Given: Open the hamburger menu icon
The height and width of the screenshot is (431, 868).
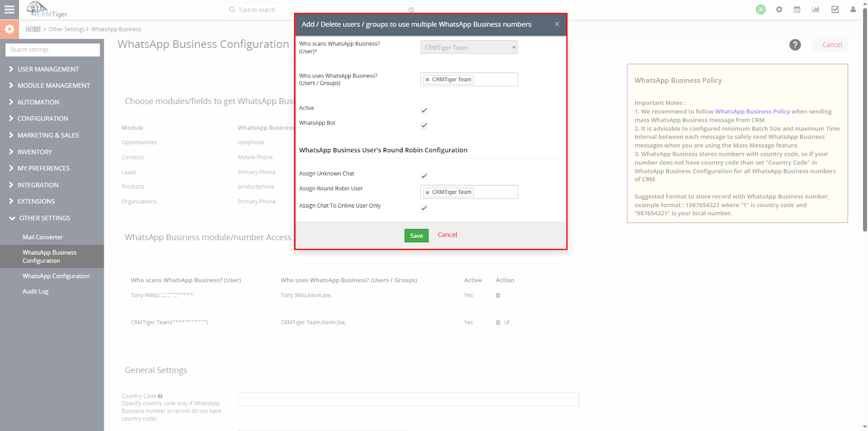Looking at the screenshot, I should point(9,10).
